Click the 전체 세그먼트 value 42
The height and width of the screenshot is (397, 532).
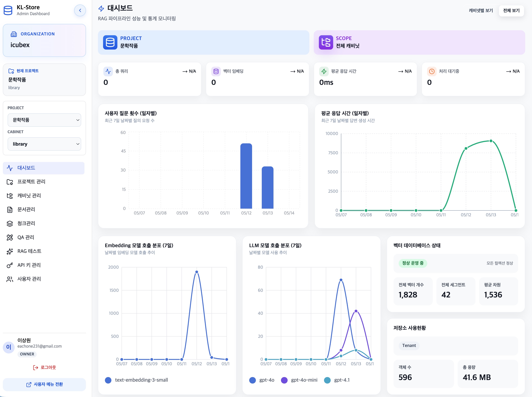tap(446, 295)
